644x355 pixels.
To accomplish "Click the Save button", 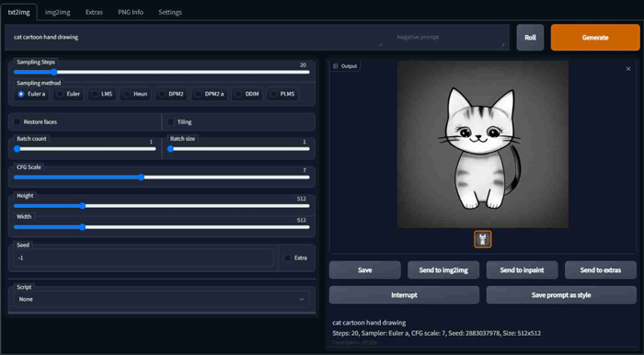I will point(364,270).
